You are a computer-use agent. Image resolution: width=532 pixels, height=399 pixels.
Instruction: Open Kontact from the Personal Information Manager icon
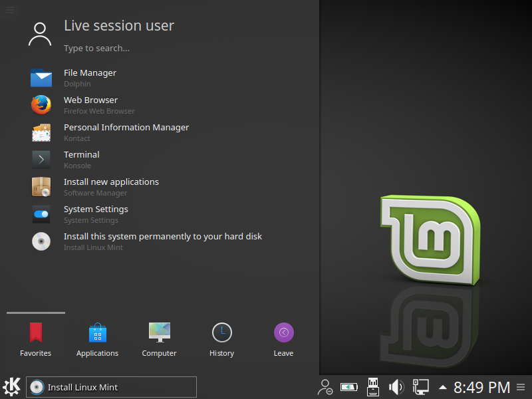(x=41, y=132)
